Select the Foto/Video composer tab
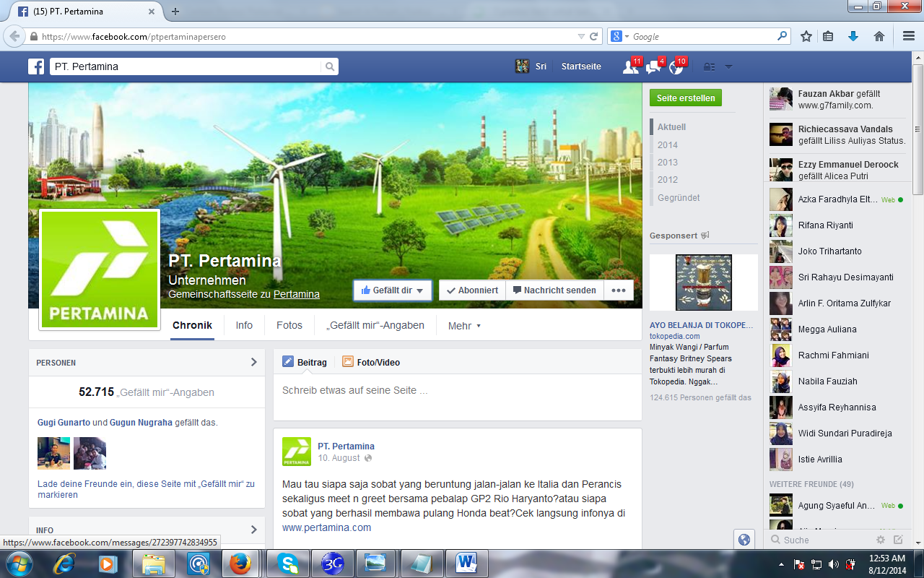This screenshot has height=578, width=924. [371, 362]
